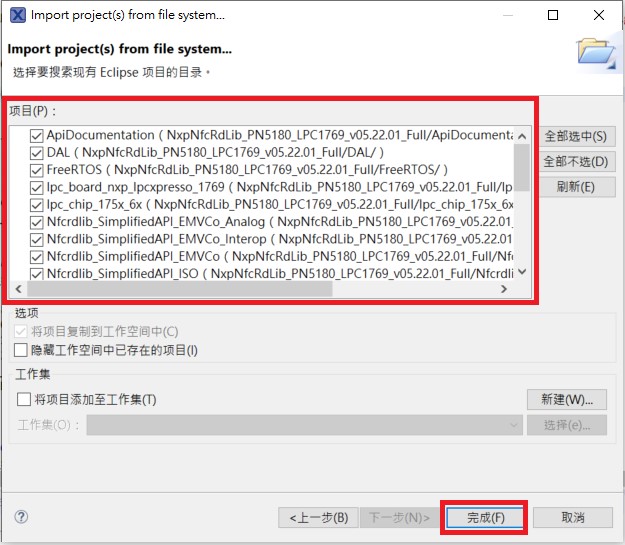
Task: Open the working set (工作集) dropdown
Action: [x=304, y=425]
